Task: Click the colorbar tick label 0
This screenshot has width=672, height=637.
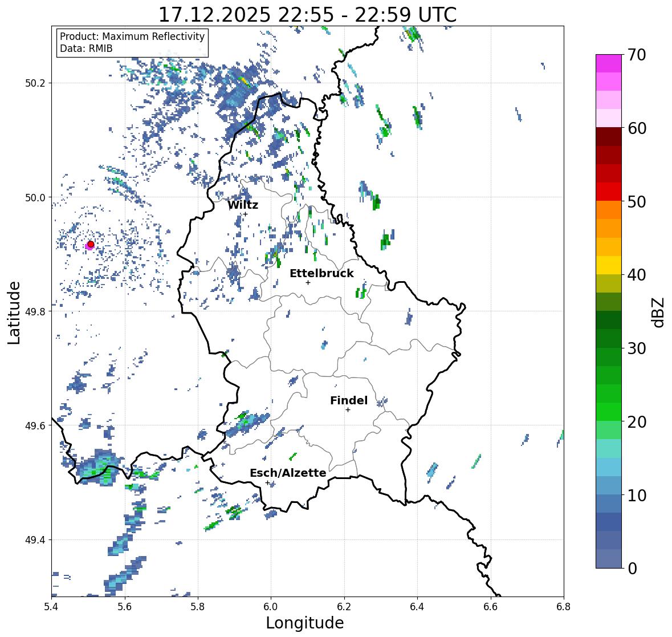Action: point(632,569)
